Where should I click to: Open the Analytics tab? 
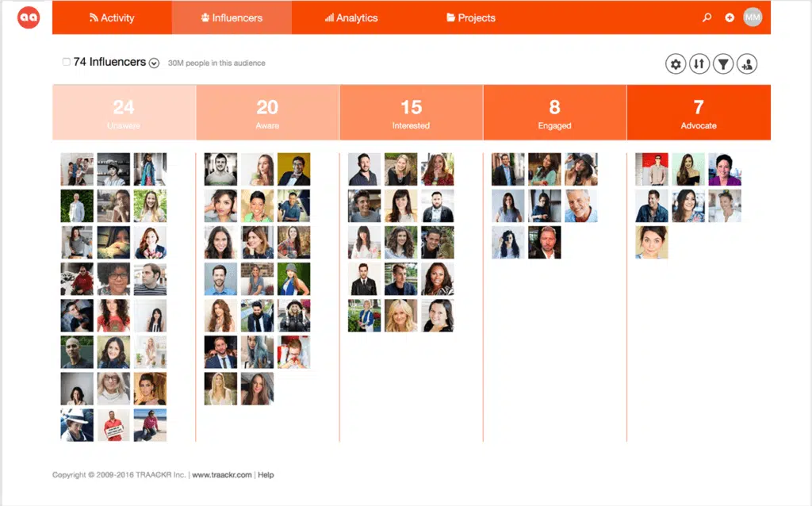tap(351, 17)
